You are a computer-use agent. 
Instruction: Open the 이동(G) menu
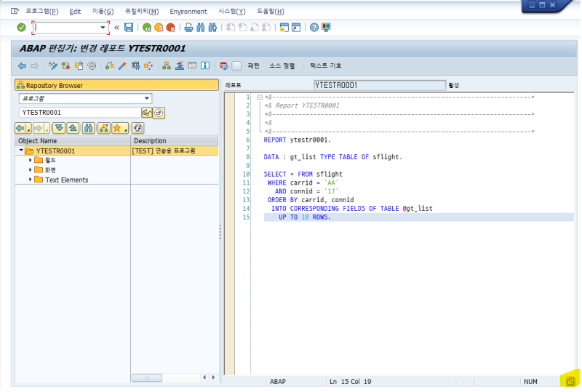pyautogui.click(x=103, y=12)
